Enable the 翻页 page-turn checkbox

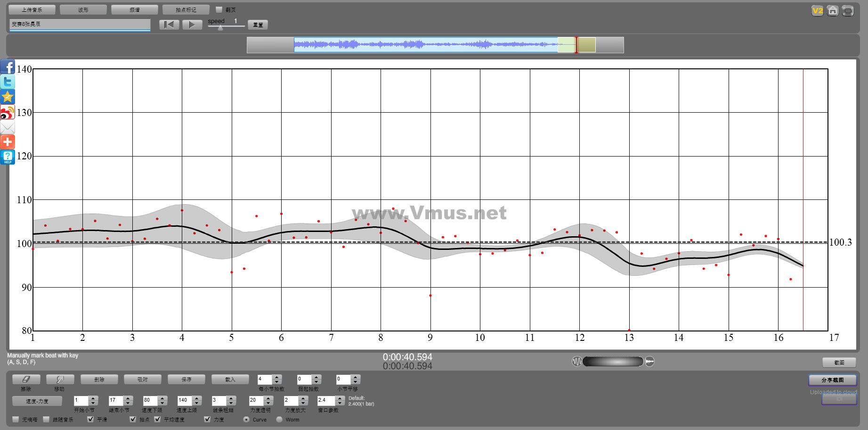click(x=219, y=9)
